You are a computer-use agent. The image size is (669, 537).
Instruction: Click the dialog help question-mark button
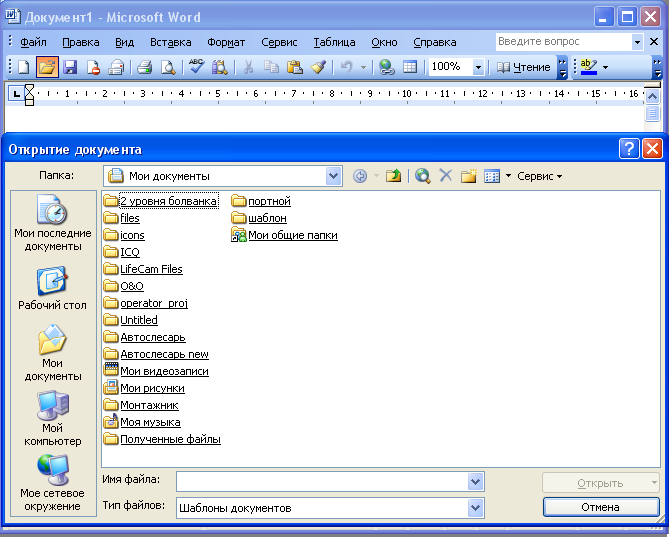pyautogui.click(x=628, y=149)
